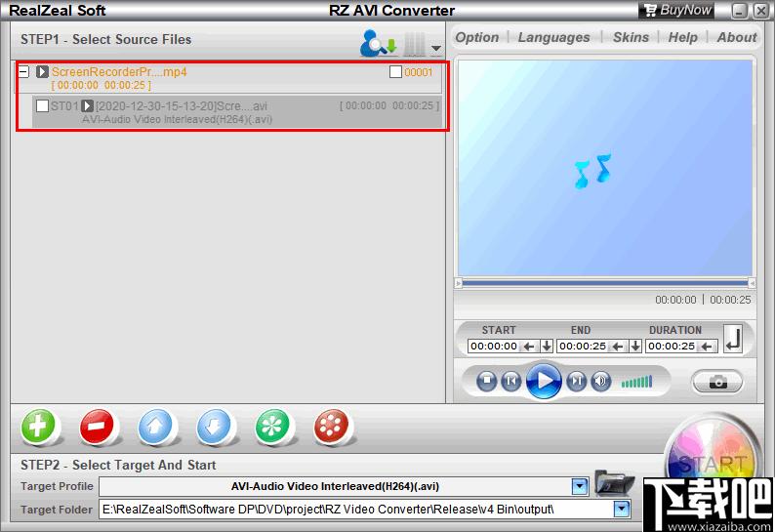Image resolution: width=775 pixels, height=532 pixels.
Task: Click the gray columns view icon
Action: point(414,45)
